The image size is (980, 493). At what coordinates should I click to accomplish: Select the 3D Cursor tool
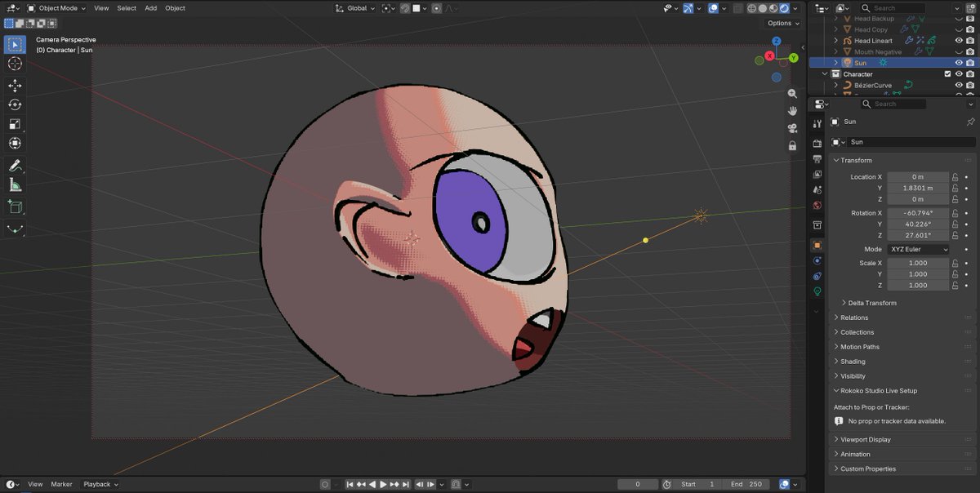(x=15, y=64)
